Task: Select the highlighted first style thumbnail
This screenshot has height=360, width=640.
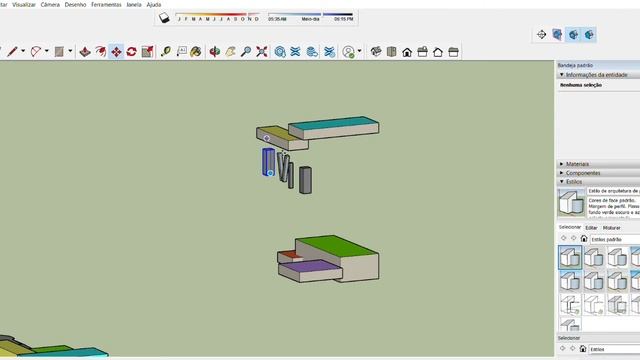Action: pos(570,258)
